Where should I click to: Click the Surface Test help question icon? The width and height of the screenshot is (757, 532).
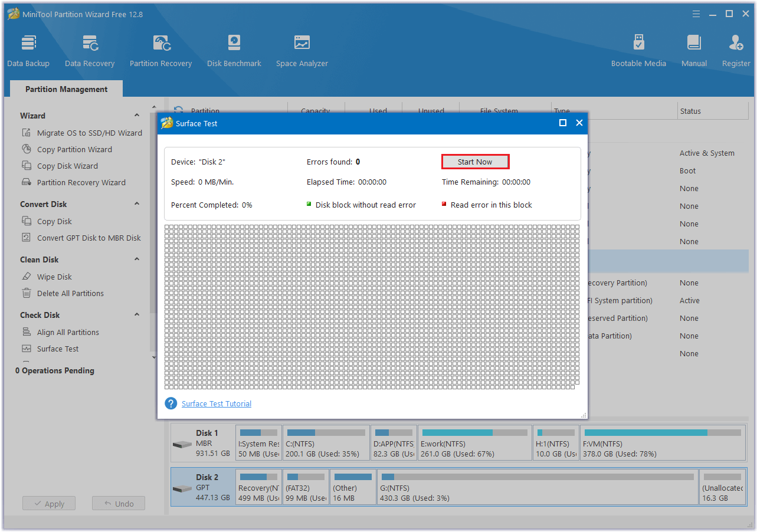[171, 403]
